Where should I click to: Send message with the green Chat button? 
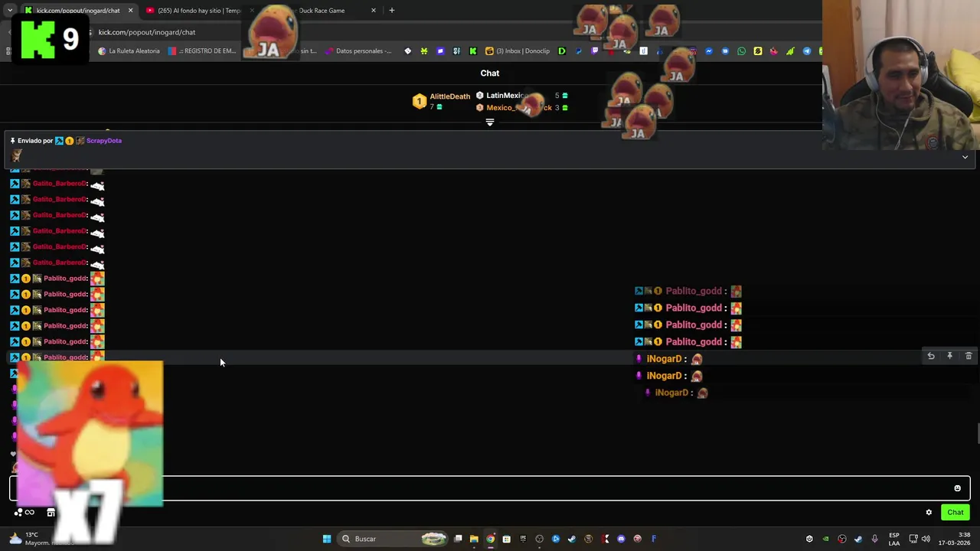[x=955, y=513]
